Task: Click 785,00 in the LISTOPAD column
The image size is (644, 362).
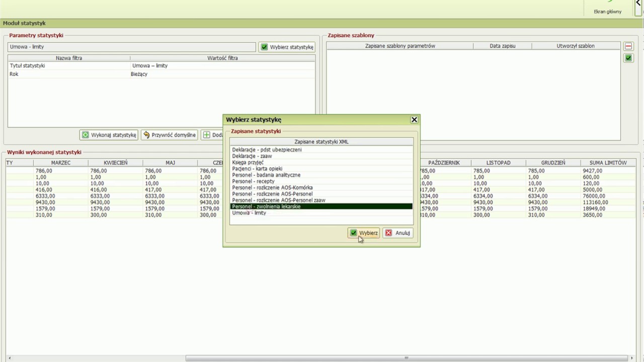Action: [481, 171]
